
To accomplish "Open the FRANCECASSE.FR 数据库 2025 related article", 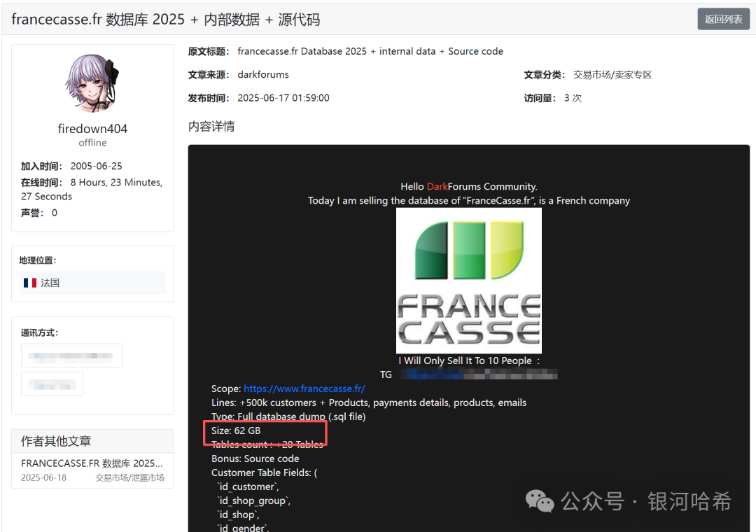I will pyautogui.click(x=92, y=463).
